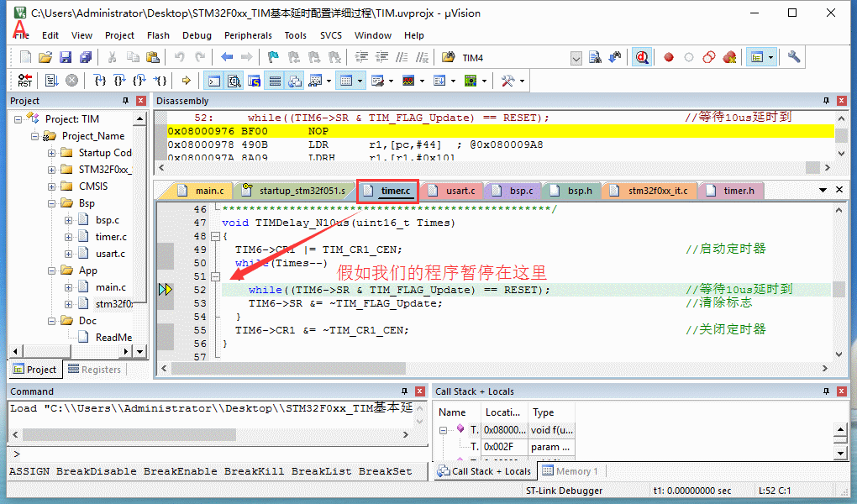Save the current file with the floppy icon
857x504 pixels.
[66, 57]
